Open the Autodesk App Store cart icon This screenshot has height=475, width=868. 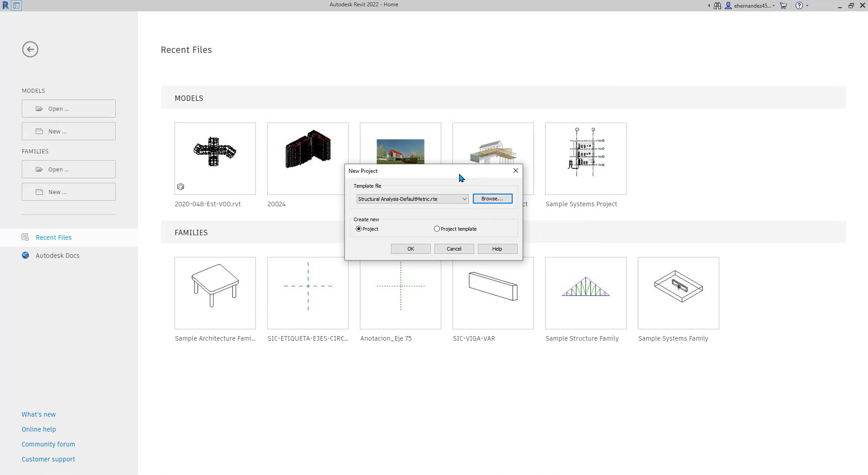point(783,6)
